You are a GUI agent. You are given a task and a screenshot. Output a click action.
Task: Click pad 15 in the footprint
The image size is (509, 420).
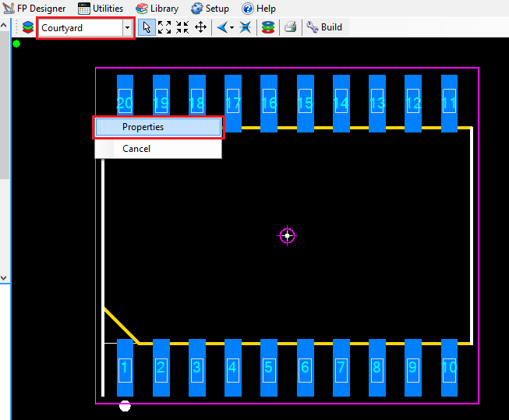[306, 103]
